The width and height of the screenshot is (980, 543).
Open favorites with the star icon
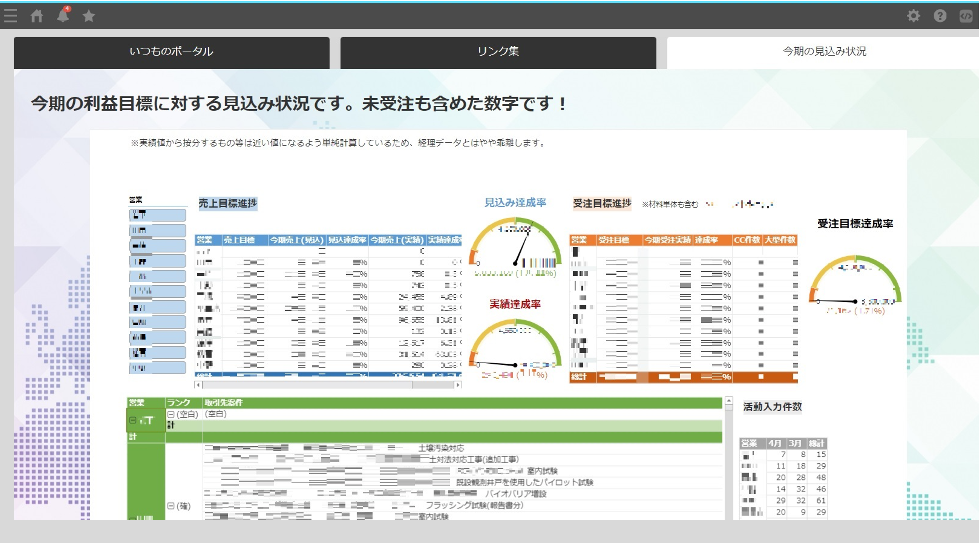(89, 16)
